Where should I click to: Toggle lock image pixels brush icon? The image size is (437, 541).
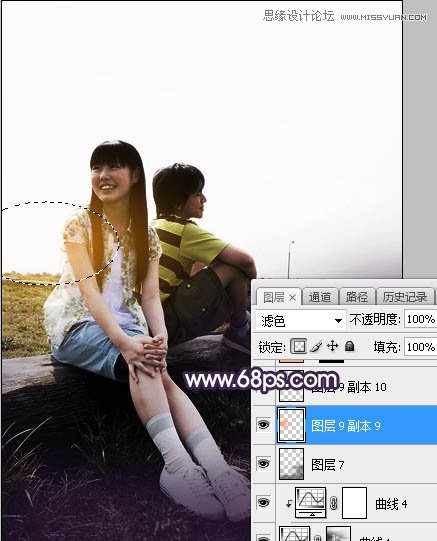coord(316,346)
